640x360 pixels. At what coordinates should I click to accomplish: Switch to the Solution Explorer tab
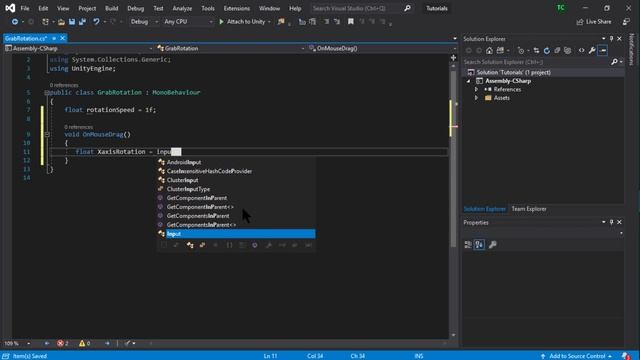point(484,209)
